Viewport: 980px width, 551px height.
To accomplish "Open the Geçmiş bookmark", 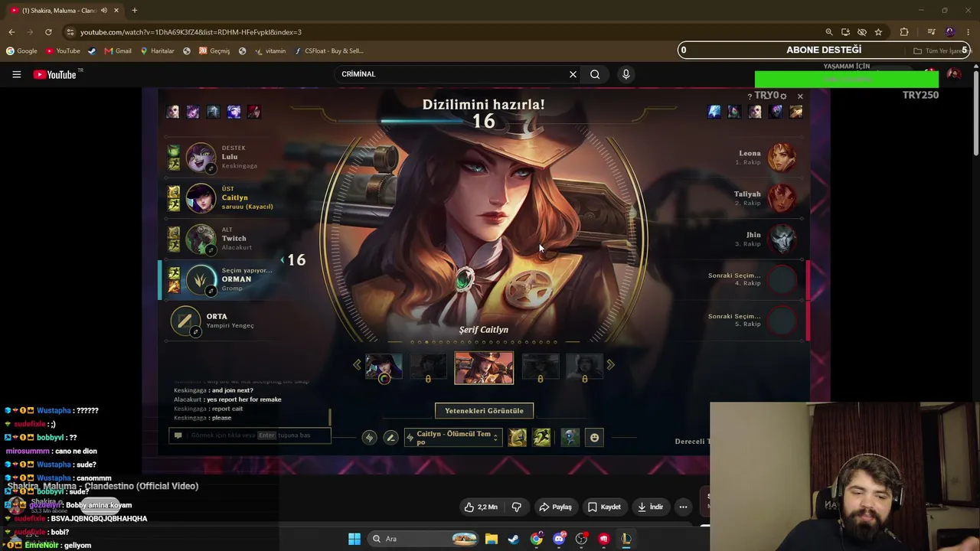I will click(x=214, y=51).
